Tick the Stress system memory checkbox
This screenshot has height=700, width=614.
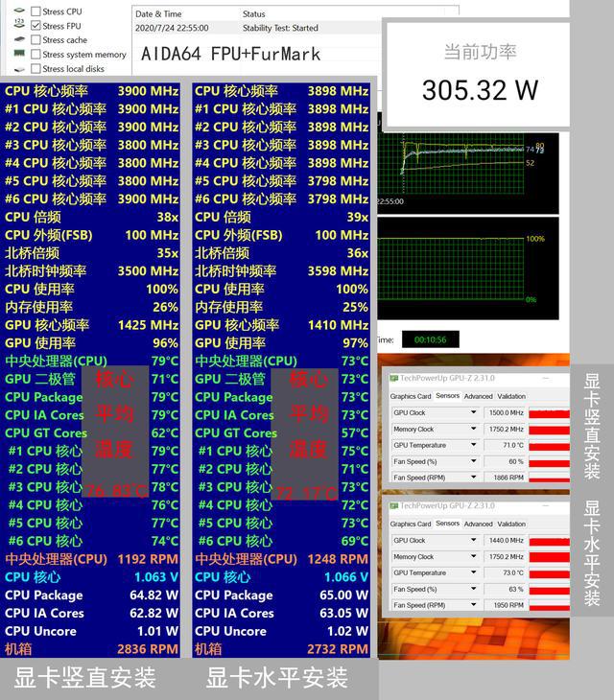click(35, 54)
